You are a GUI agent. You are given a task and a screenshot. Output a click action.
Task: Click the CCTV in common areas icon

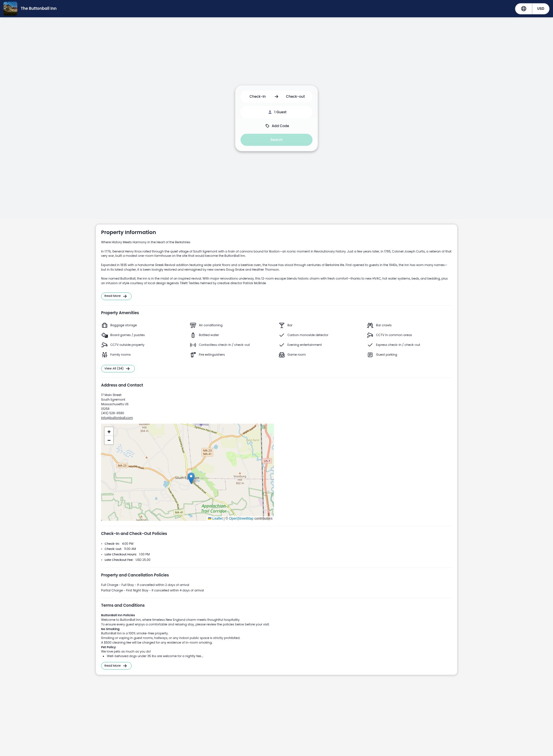pyautogui.click(x=370, y=335)
